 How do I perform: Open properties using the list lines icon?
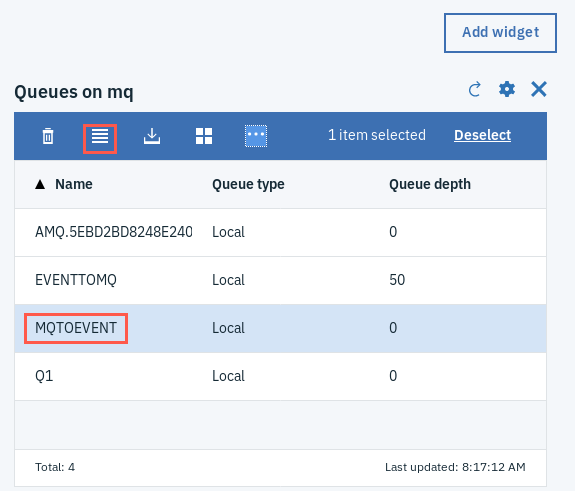tap(100, 136)
